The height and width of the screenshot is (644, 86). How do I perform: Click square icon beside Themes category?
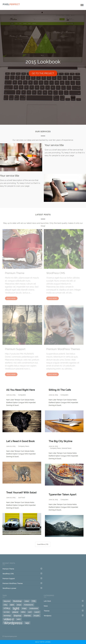(x=83, y=610)
